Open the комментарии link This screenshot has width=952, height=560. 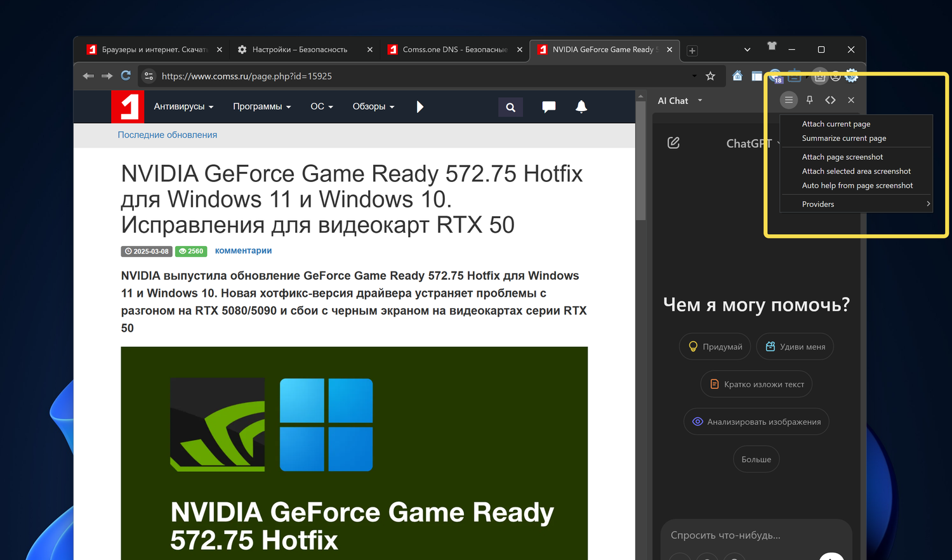pos(243,251)
